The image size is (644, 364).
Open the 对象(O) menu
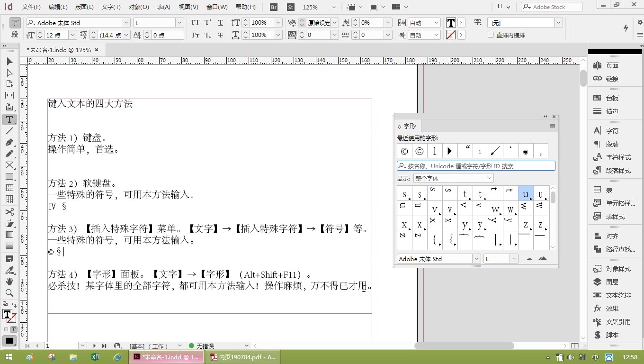138,7
